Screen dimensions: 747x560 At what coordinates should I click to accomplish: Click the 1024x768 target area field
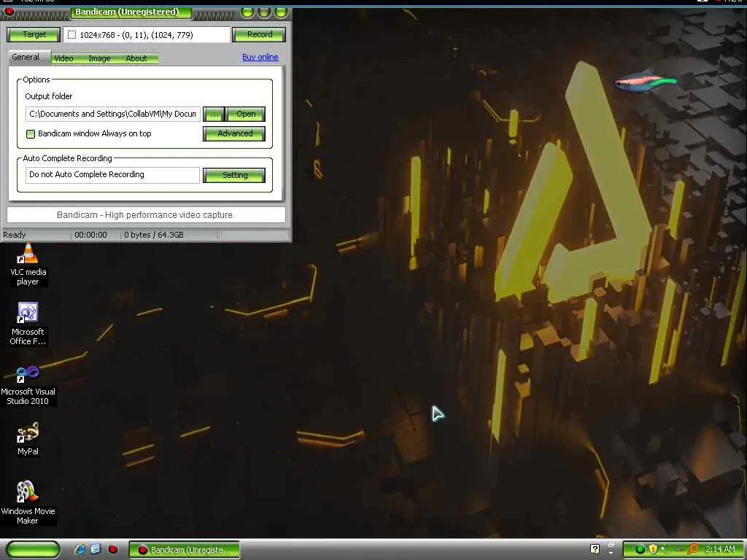pyautogui.click(x=147, y=34)
